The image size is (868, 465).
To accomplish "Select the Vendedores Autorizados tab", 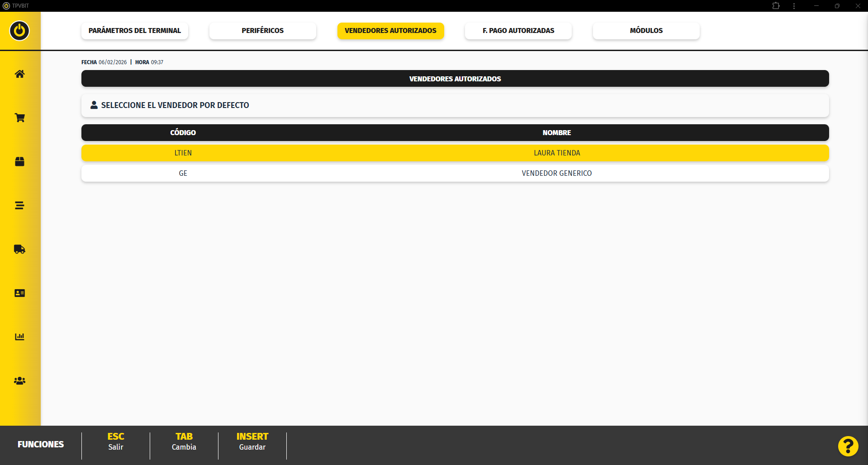I will coord(390,31).
